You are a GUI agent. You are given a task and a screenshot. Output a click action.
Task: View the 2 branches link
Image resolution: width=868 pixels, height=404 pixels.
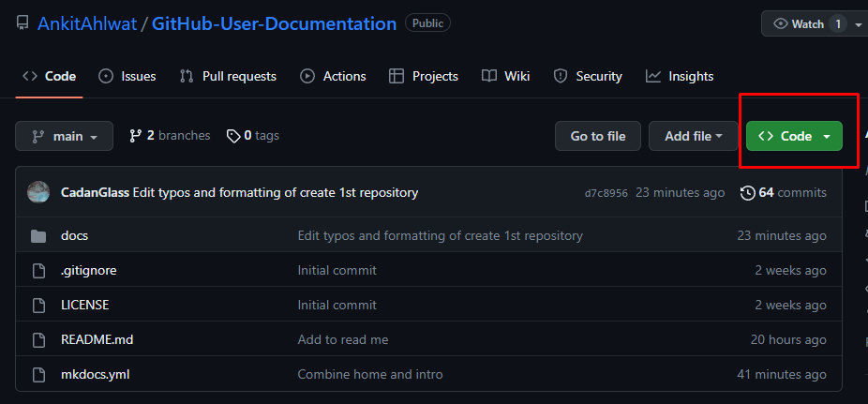pos(170,136)
